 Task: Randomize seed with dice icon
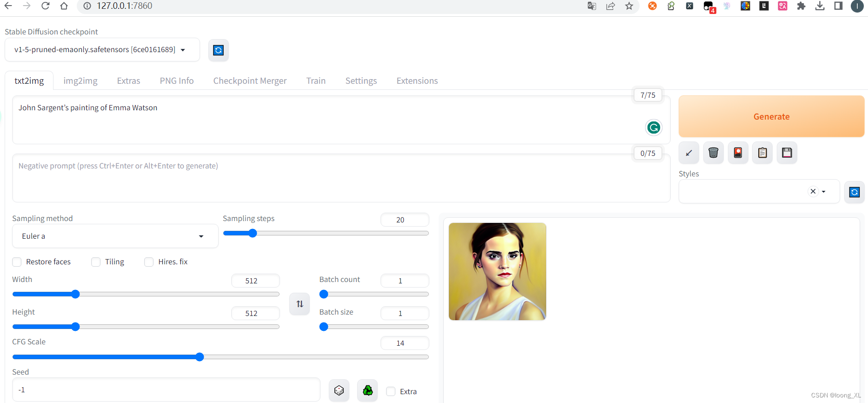pyautogui.click(x=339, y=390)
